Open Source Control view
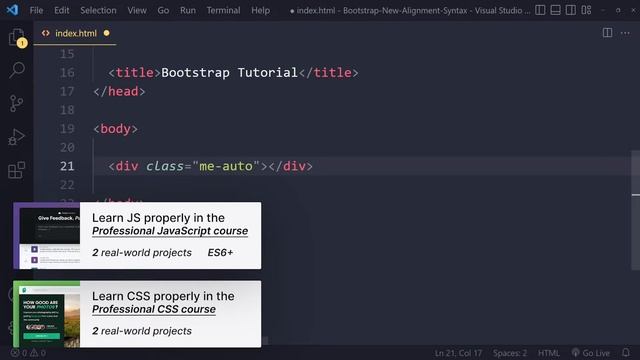Screen dimensions: 640x360 pos(17,103)
